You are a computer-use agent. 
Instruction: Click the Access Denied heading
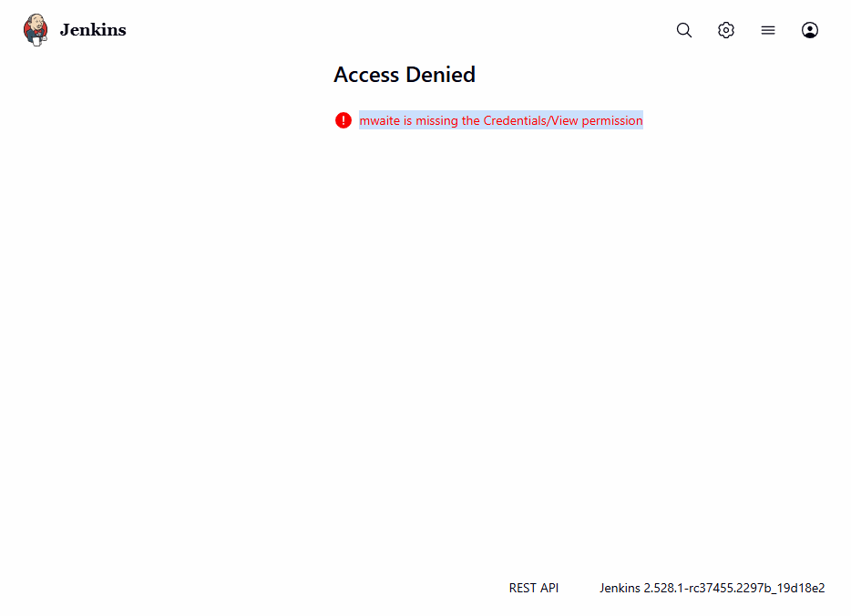pyautogui.click(x=405, y=75)
